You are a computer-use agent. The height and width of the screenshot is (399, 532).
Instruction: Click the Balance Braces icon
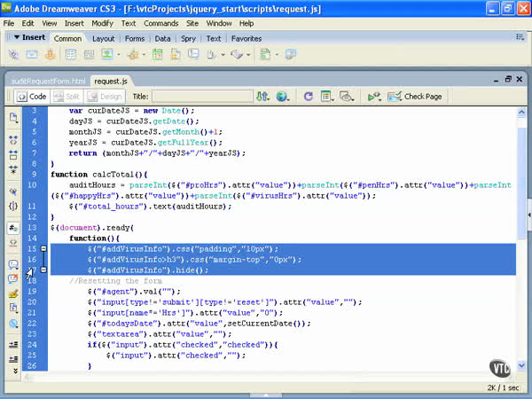(x=13, y=207)
